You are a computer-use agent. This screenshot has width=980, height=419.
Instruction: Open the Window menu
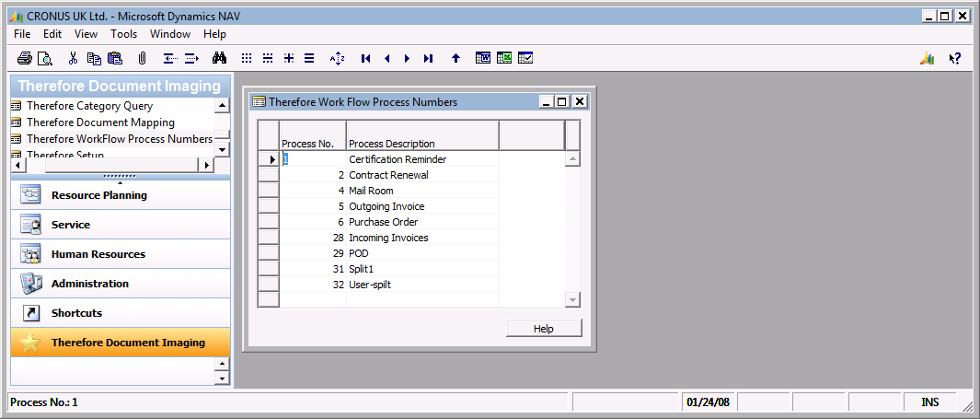tap(170, 34)
